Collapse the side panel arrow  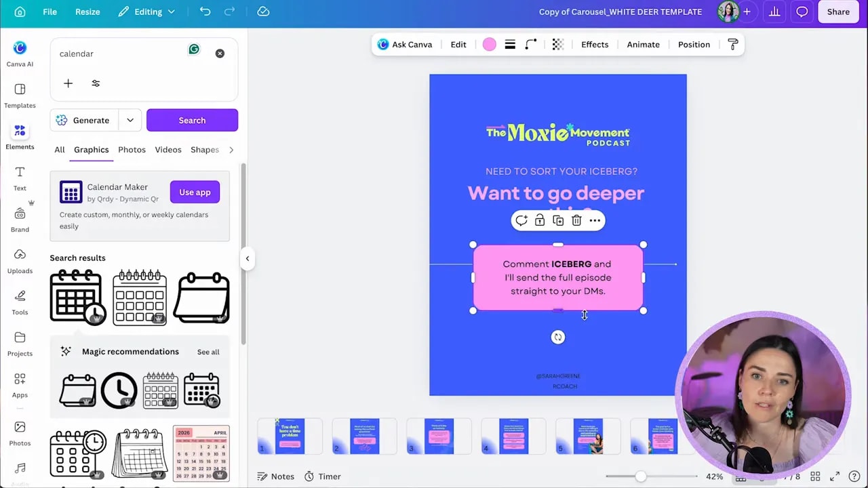(x=248, y=258)
